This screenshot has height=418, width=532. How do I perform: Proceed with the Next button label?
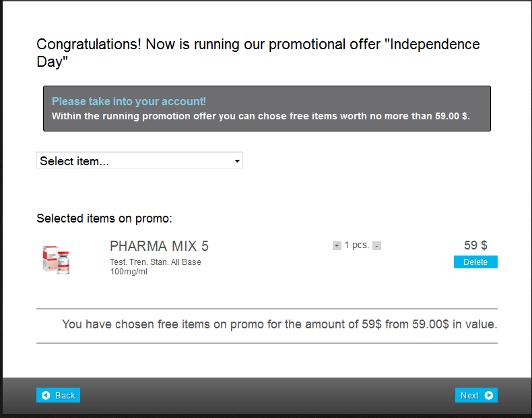tap(469, 396)
